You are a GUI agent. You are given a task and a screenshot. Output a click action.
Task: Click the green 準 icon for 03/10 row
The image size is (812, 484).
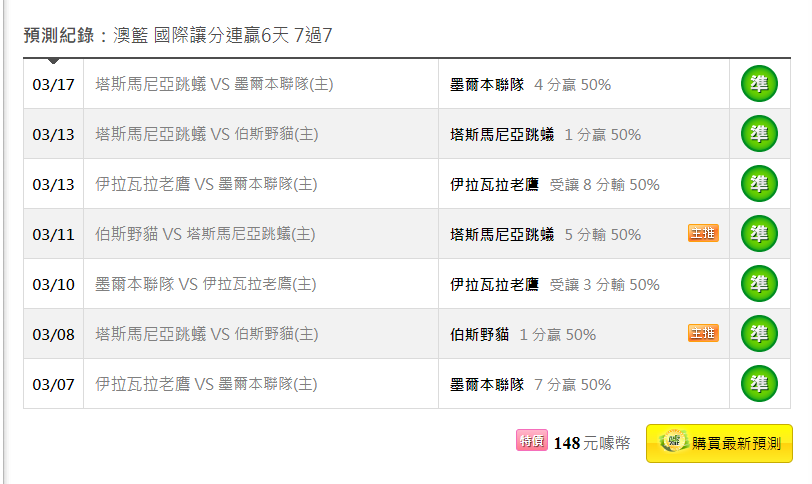tap(759, 284)
